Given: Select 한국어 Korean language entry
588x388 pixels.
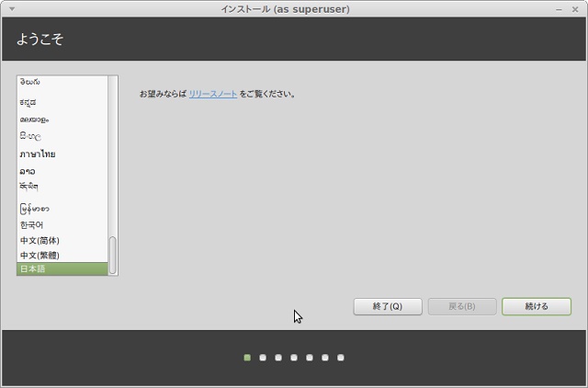Looking at the screenshot, I should coord(32,225).
